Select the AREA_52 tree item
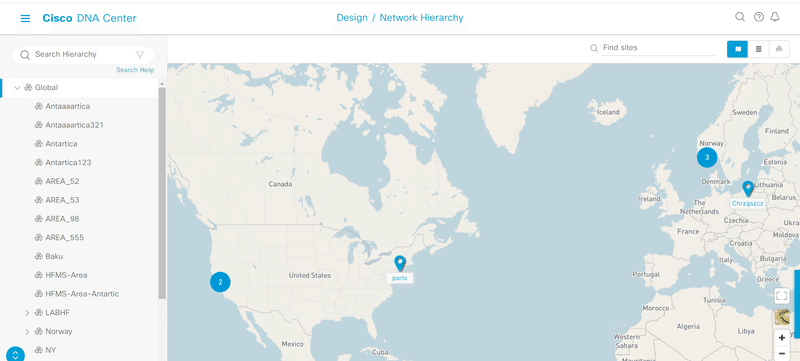This screenshot has width=800, height=361. 62,182
